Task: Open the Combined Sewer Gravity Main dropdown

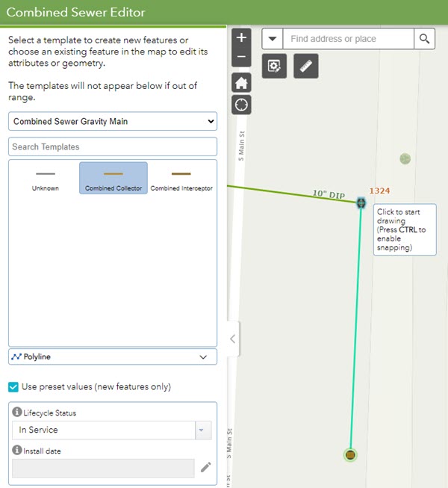Action: click(x=113, y=121)
